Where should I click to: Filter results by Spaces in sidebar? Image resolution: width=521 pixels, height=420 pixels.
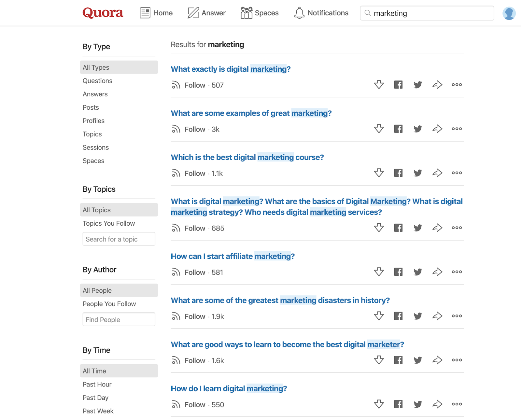tap(93, 161)
